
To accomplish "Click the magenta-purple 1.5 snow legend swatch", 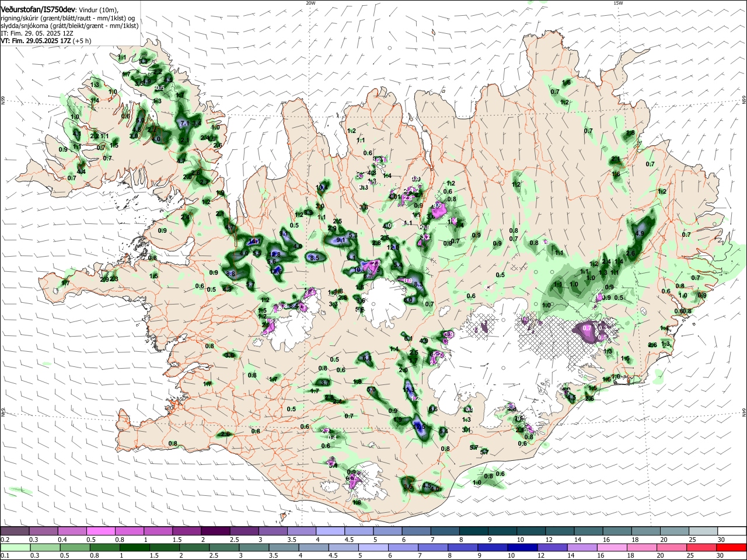I will pos(187,531).
